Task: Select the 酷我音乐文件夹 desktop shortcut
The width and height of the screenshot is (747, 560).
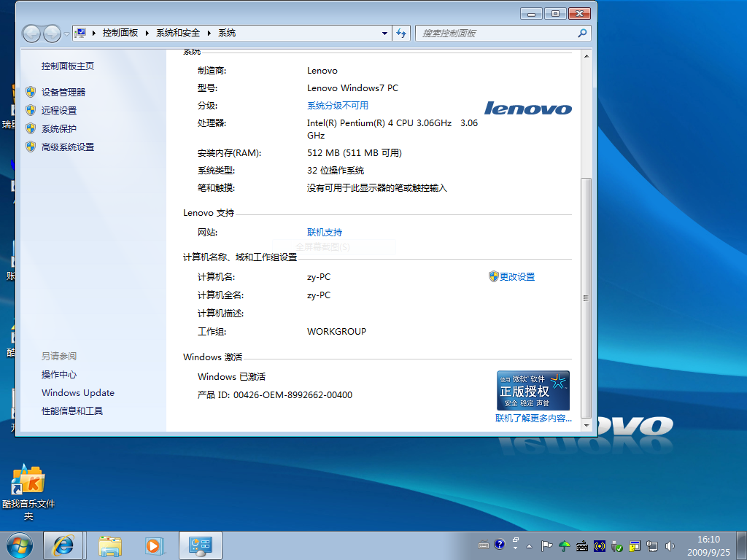Action: (x=28, y=492)
